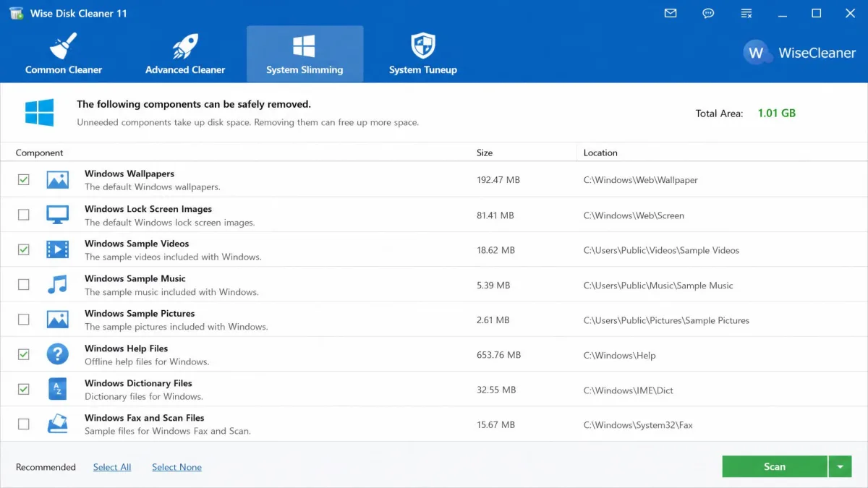Click the Windows Sample Pictures image icon

57,319
